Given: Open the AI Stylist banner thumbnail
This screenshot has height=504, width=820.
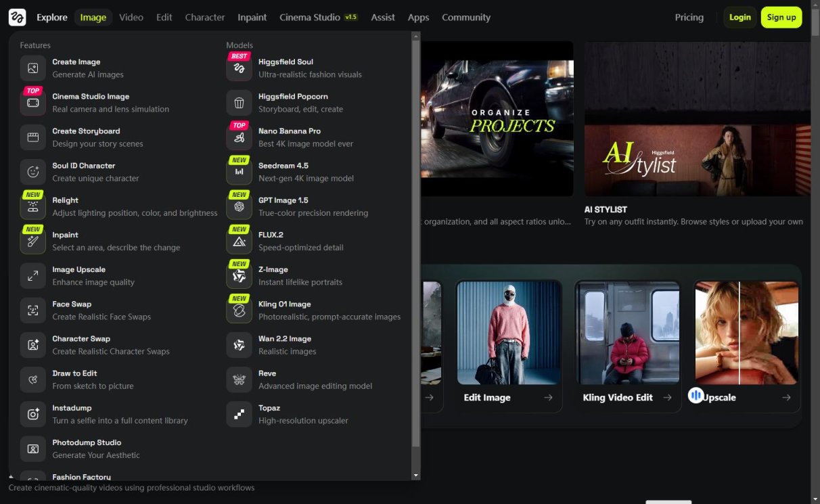Looking at the screenshot, I should click(x=697, y=119).
